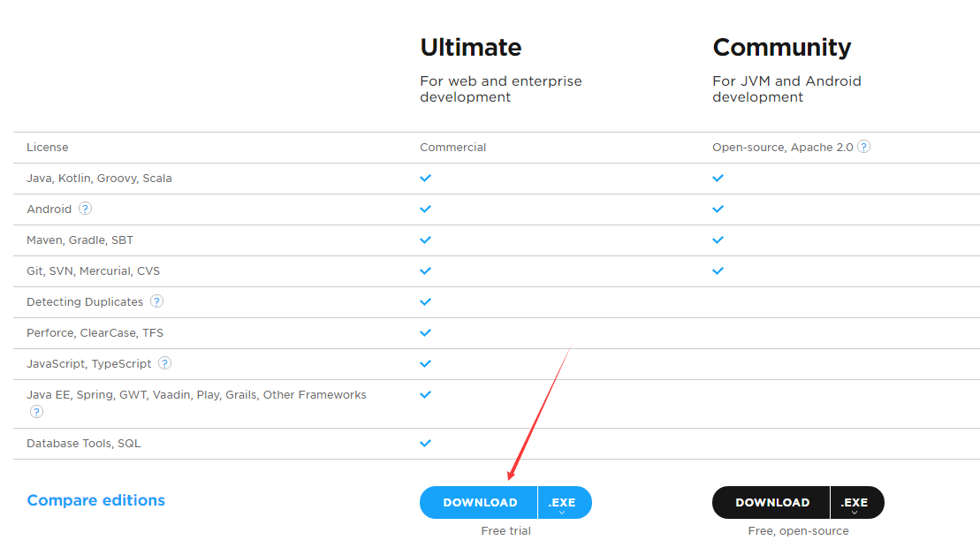
Task: Click the Ultimate edition heading
Action: (470, 47)
